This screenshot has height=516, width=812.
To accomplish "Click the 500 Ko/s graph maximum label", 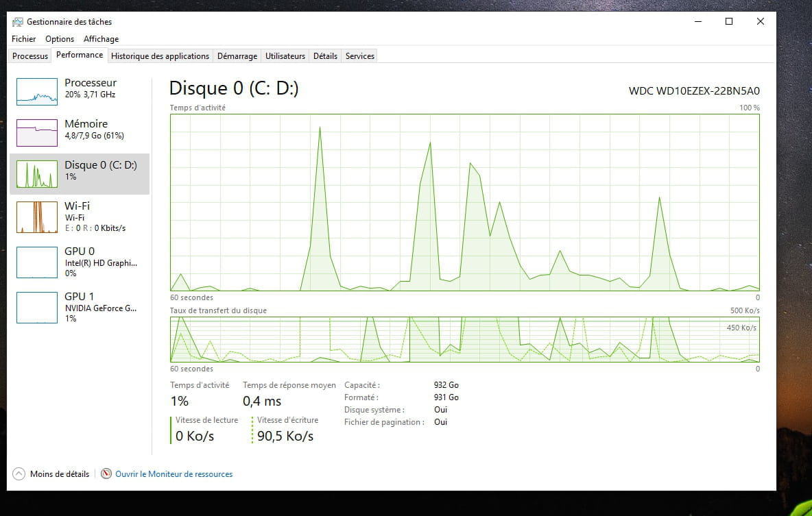I will click(x=745, y=310).
